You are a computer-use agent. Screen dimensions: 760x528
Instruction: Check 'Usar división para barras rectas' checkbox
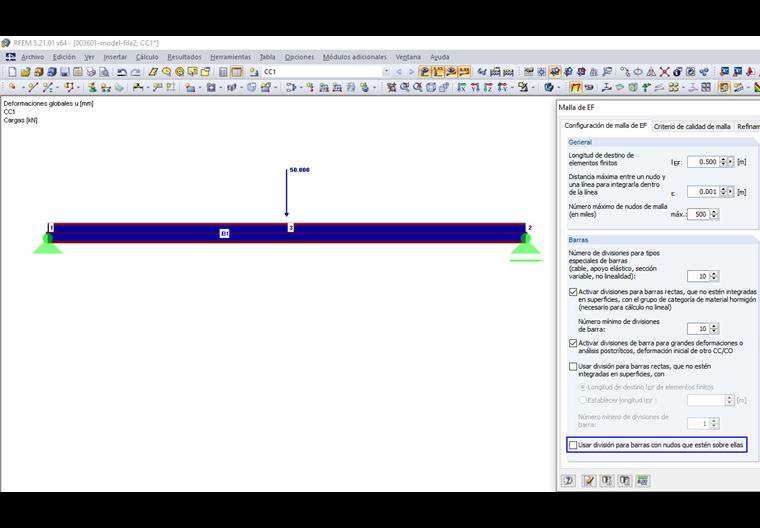click(573, 367)
